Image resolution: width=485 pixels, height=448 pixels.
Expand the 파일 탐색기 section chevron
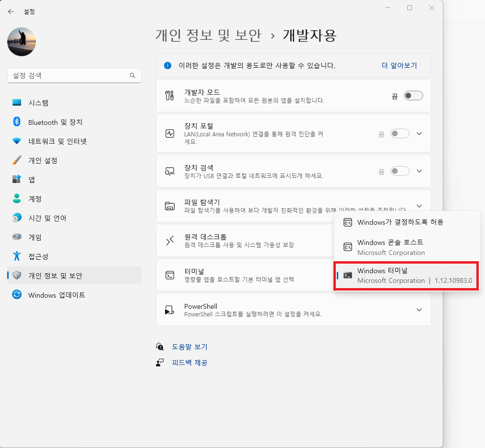coord(419,206)
